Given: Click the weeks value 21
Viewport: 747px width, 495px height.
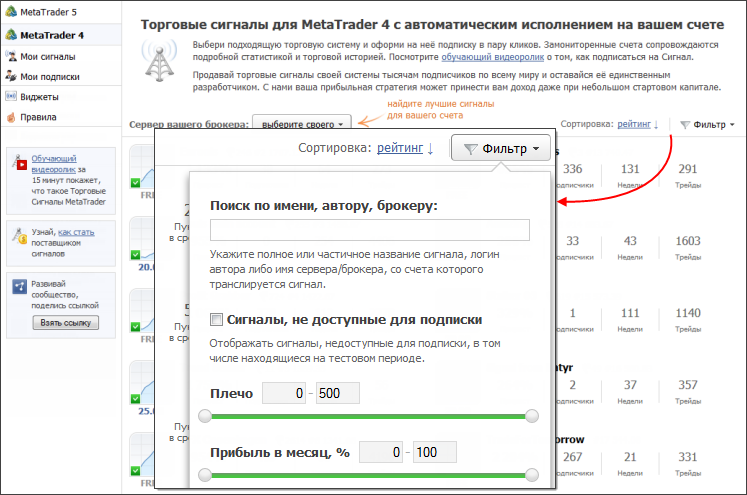Looking at the screenshot, I should [x=630, y=457].
